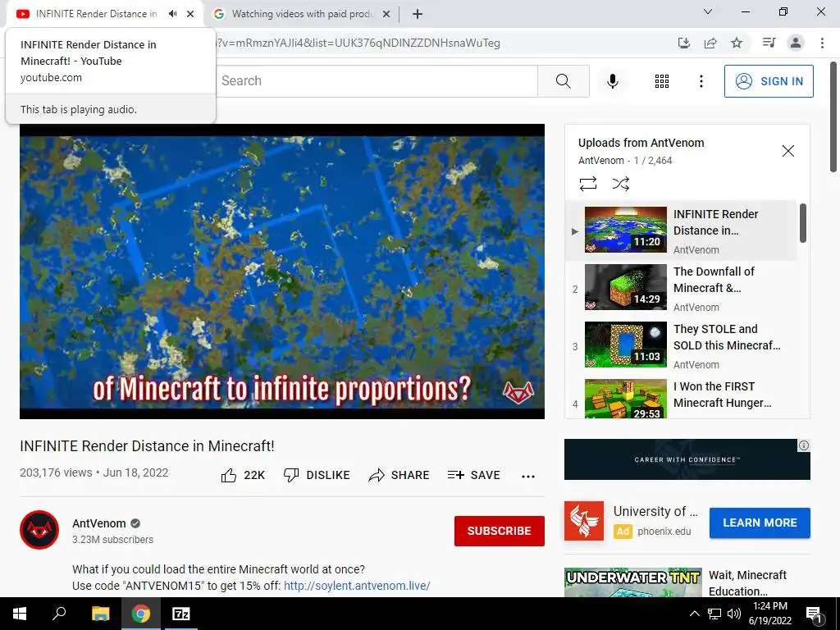Open AntVenom channel avatar
This screenshot has width=840, height=630.
point(39,530)
